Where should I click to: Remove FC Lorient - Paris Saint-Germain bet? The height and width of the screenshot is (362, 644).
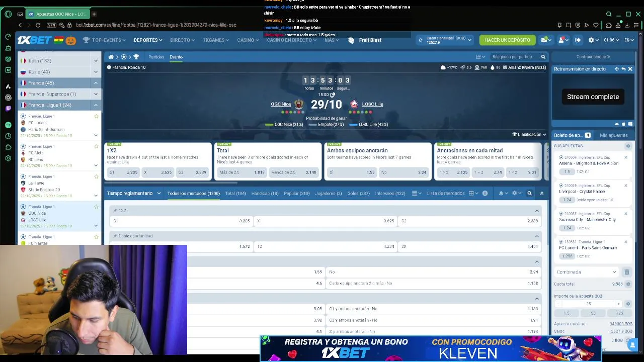coord(626,242)
